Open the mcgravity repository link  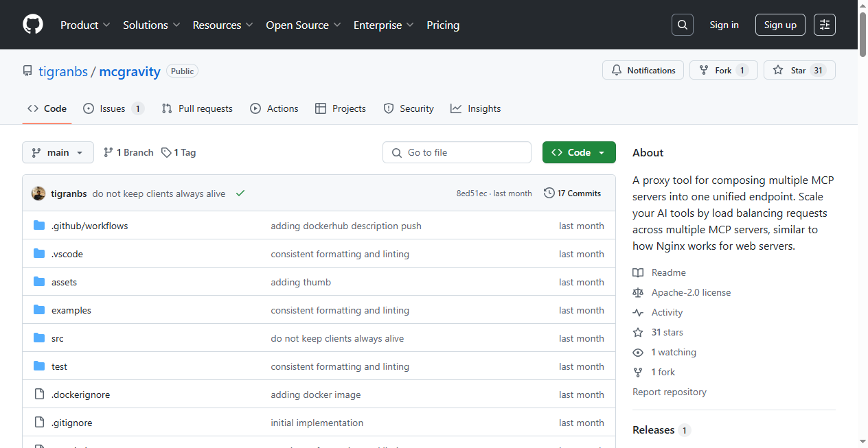(130, 71)
